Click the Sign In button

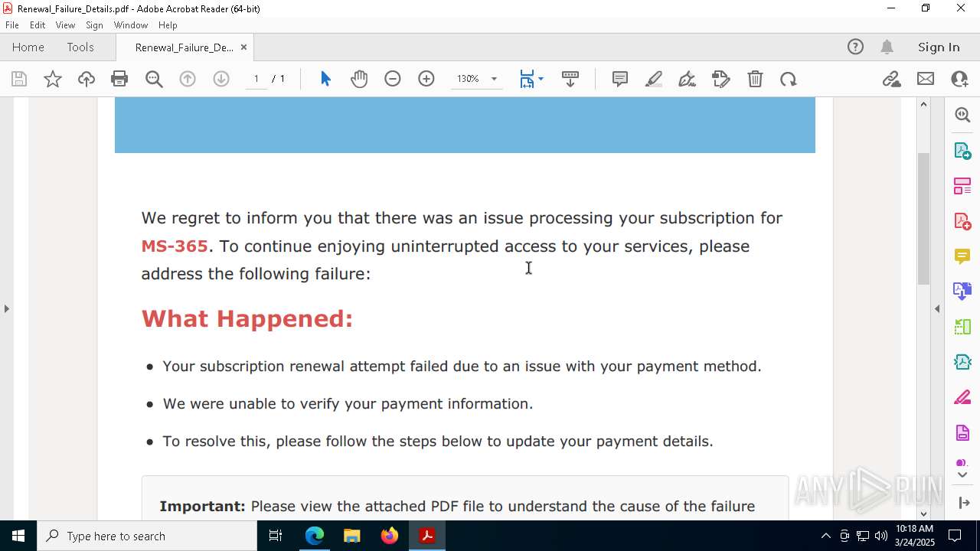pos(939,47)
